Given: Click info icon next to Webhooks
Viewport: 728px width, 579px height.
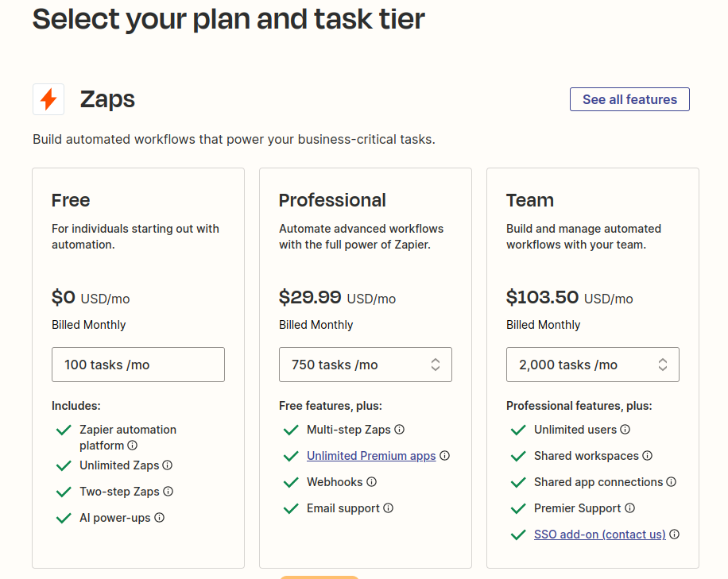Looking at the screenshot, I should point(372,482).
